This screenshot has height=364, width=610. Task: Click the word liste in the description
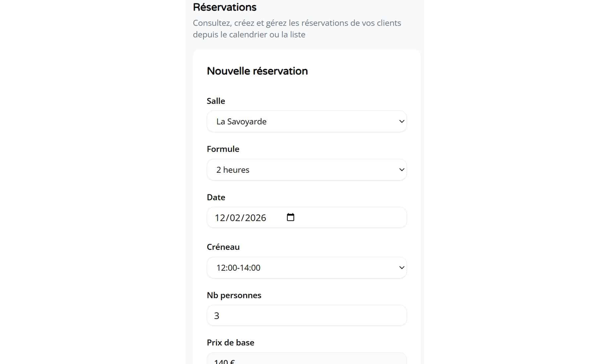coord(297,34)
